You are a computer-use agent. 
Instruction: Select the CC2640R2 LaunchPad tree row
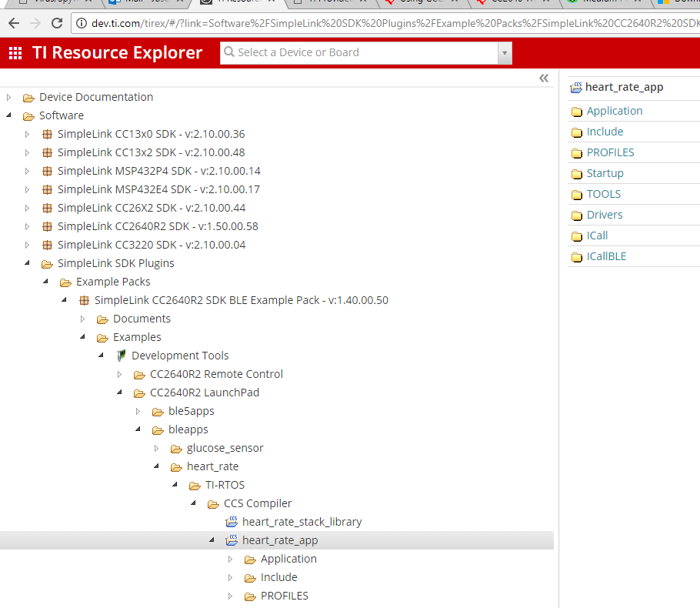pyautogui.click(x=205, y=393)
